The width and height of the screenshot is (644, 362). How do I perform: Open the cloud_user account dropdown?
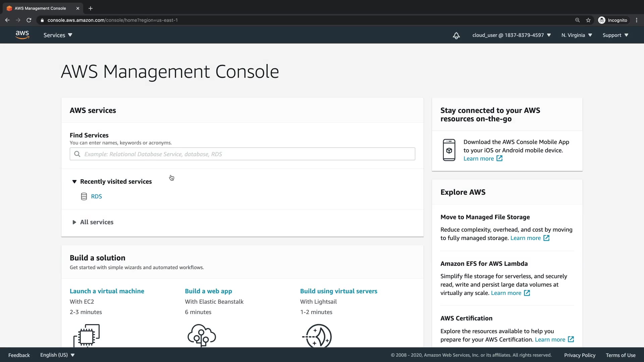511,35
